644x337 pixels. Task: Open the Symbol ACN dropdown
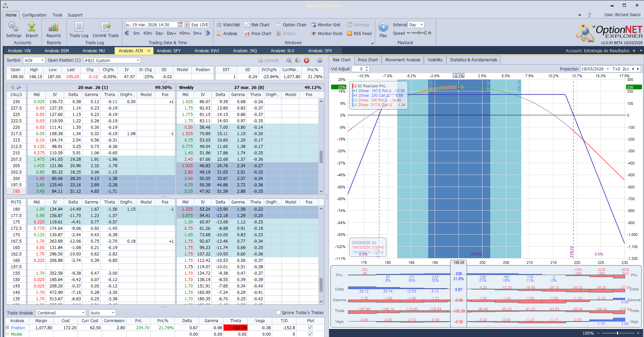click(x=42, y=60)
